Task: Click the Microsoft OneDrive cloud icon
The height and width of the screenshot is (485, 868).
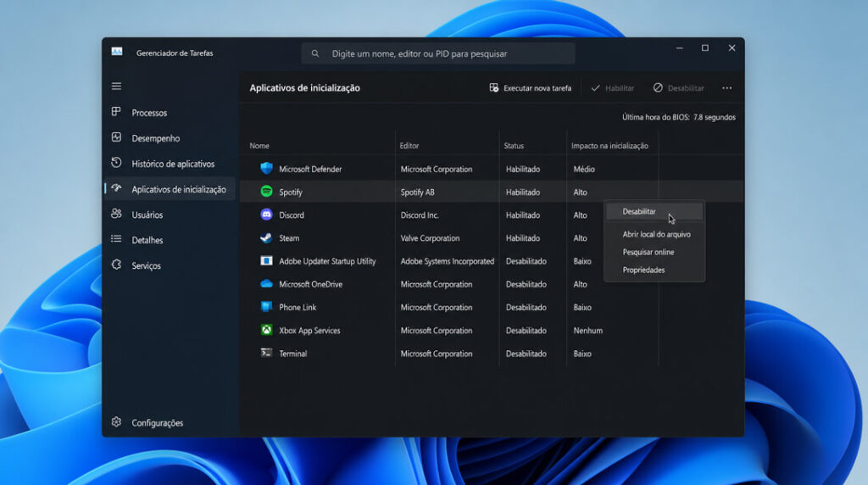Action: pyautogui.click(x=266, y=283)
